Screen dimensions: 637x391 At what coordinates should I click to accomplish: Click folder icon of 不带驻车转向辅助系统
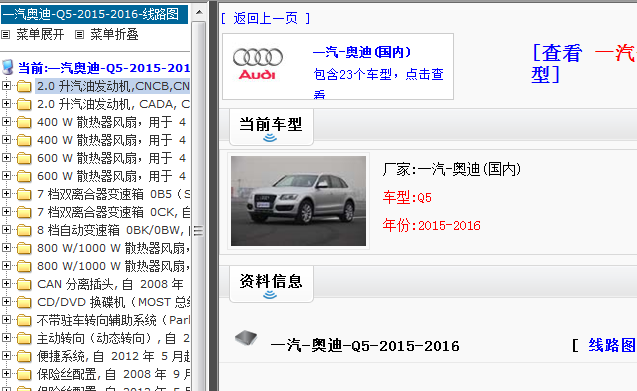coord(24,320)
